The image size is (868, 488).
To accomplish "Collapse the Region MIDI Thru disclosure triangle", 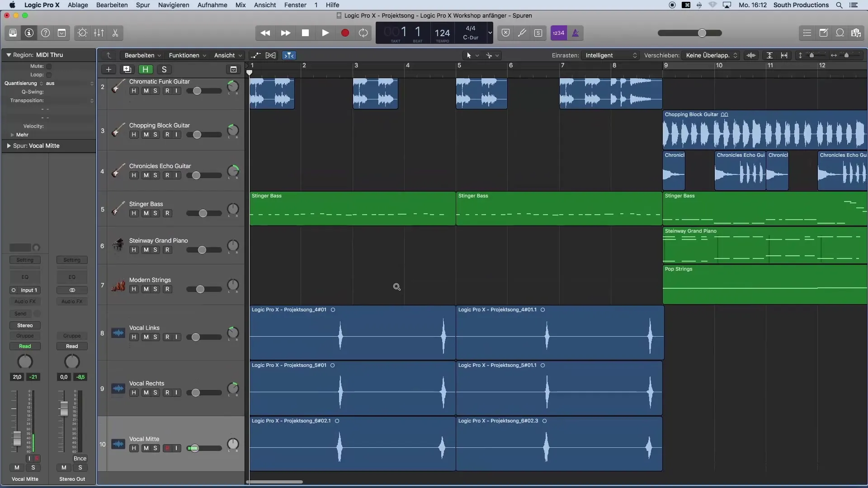I will 9,55.
